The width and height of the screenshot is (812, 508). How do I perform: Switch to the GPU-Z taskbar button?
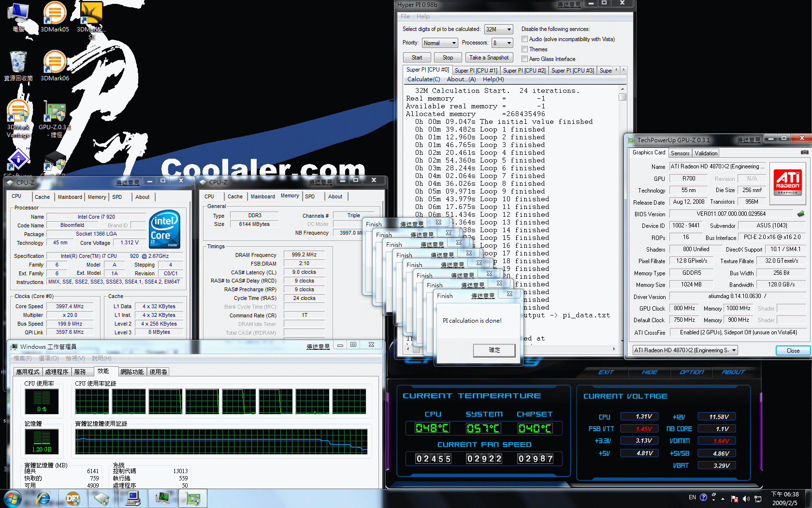point(193,498)
